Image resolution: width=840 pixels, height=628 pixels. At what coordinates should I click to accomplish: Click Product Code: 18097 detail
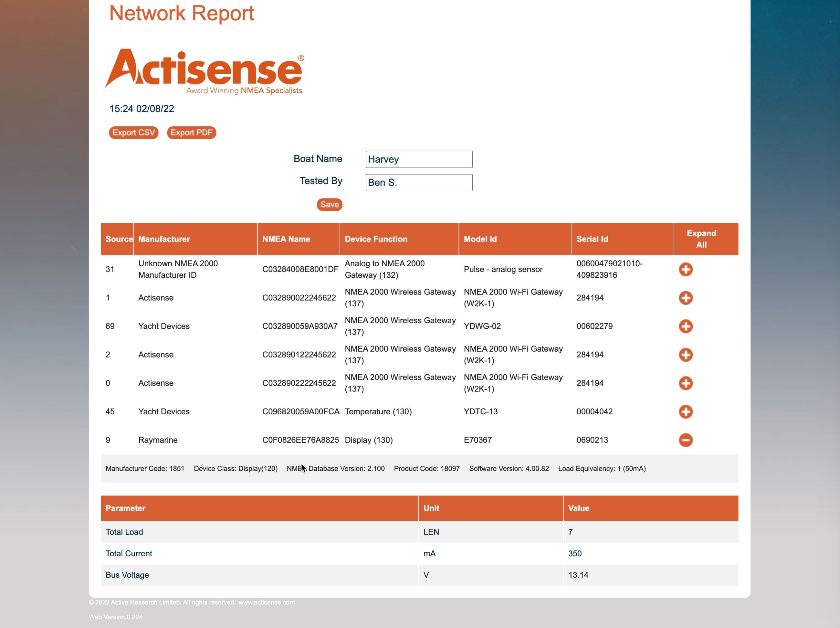point(426,468)
